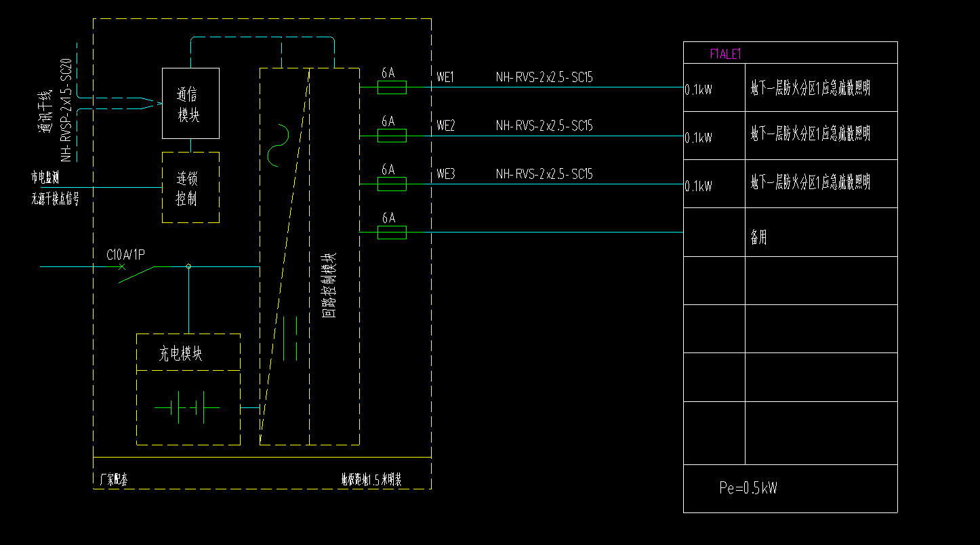Select the fuse symbol on WE2
Image resolution: width=980 pixels, height=545 pixels.
pyautogui.click(x=392, y=136)
